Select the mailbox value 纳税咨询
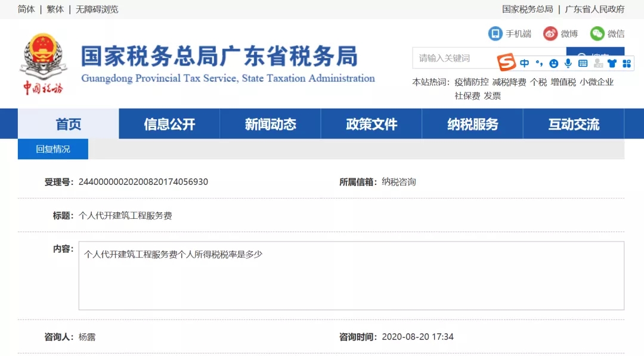This screenshot has height=356, width=644. click(x=398, y=181)
